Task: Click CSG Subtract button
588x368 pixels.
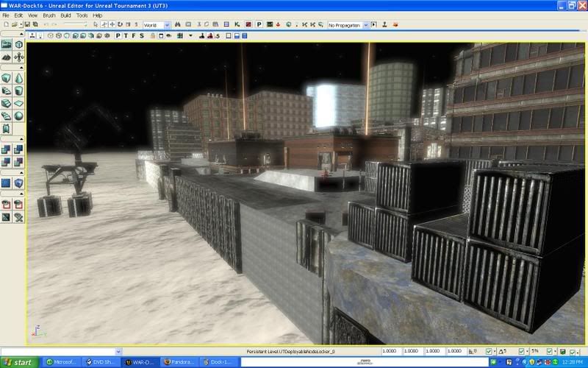Action: (x=19, y=149)
